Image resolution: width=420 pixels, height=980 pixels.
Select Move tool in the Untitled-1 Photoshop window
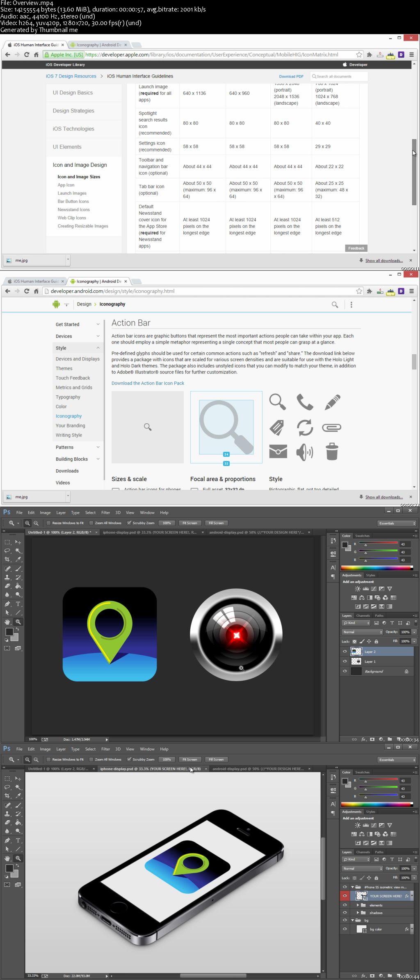18,542
